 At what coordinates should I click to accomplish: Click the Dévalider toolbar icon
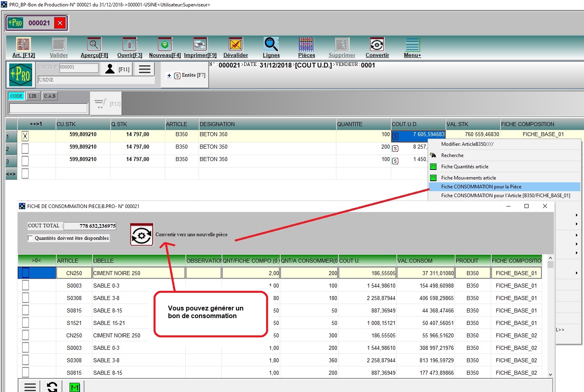(x=236, y=45)
